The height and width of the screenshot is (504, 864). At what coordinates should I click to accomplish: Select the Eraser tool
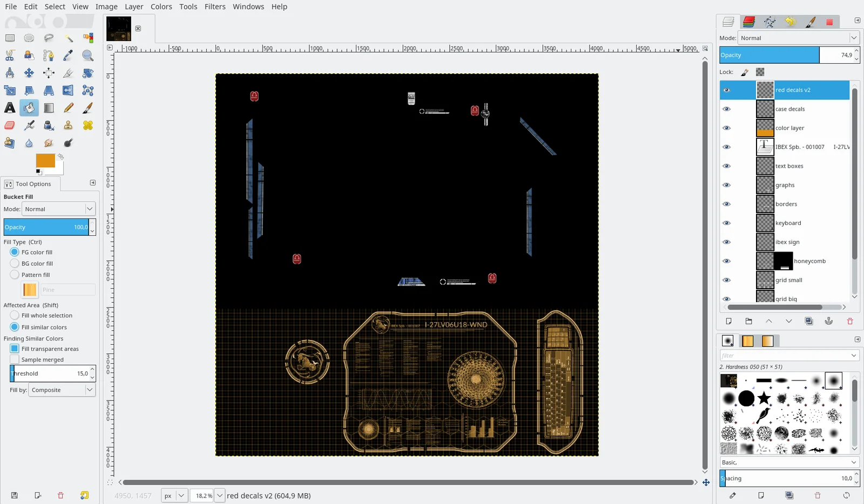[10, 125]
